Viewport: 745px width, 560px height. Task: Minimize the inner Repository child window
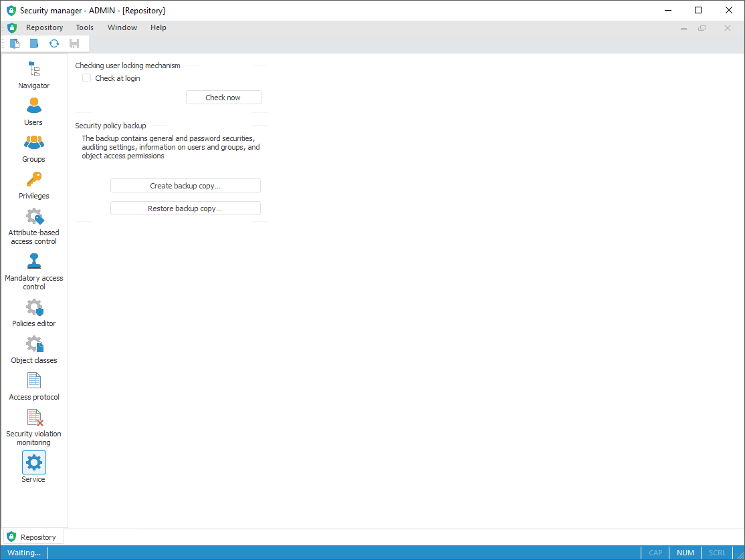pyautogui.click(x=683, y=28)
